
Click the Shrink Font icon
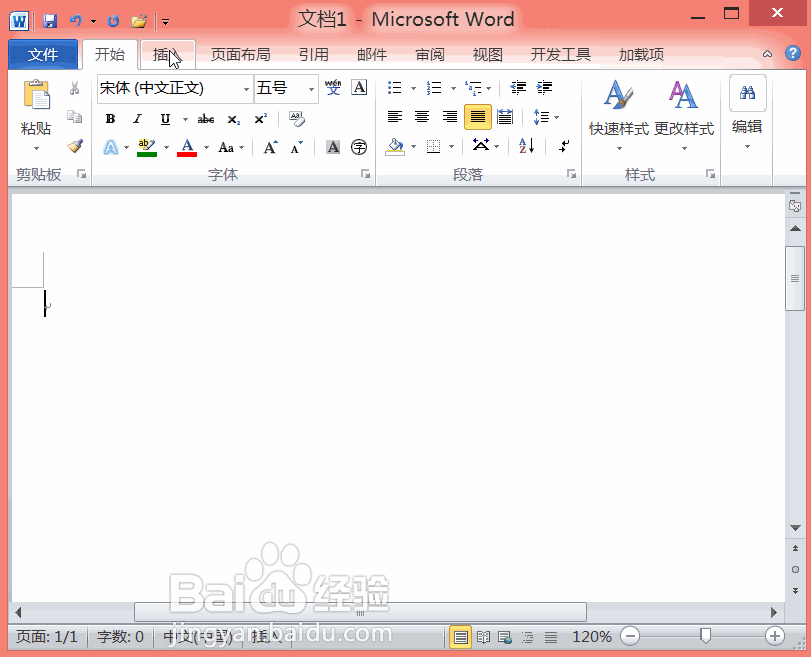point(296,147)
